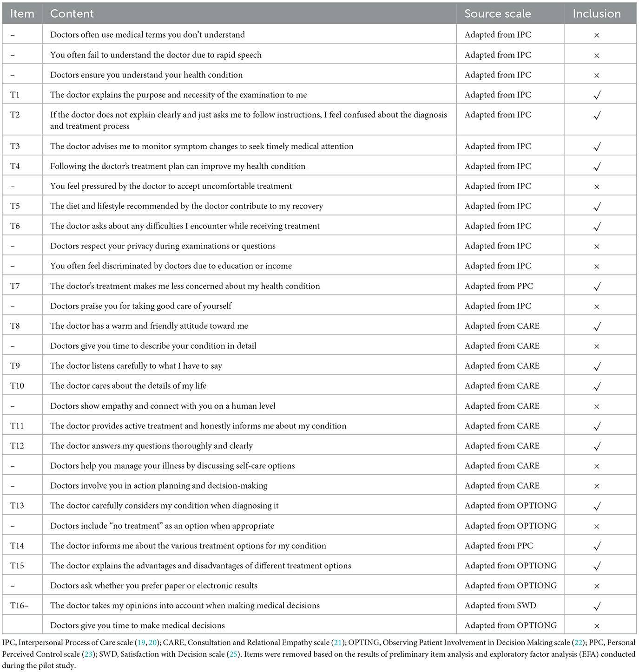Click the cross for 'paper or electronic results' row
The image size is (639, 672).
click(597, 586)
